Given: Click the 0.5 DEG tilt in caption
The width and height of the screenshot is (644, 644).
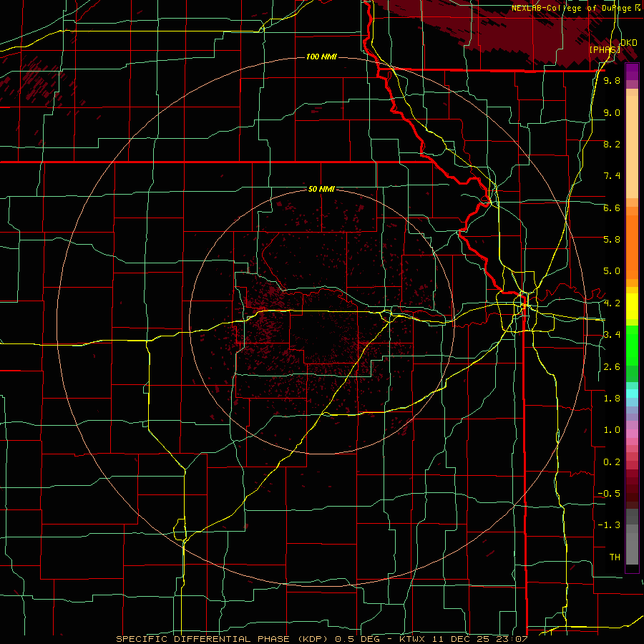Looking at the screenshot, I should [358, 639].
